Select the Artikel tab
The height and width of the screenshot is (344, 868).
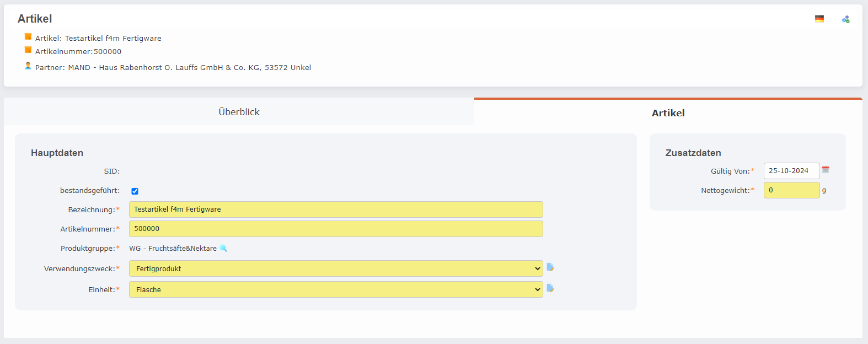(667, 112)
